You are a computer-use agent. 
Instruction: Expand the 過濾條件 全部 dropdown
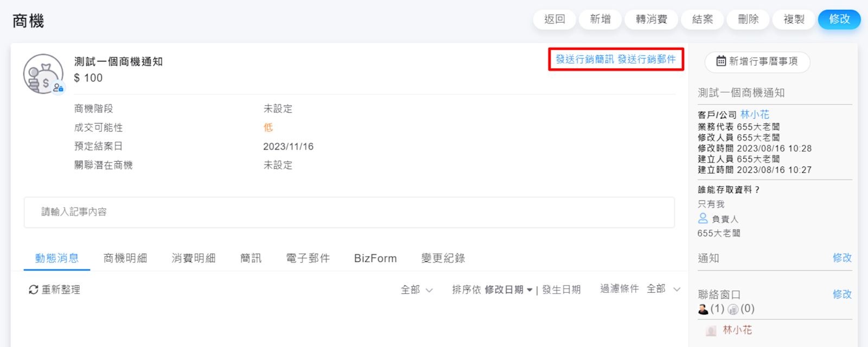[663, 290]
